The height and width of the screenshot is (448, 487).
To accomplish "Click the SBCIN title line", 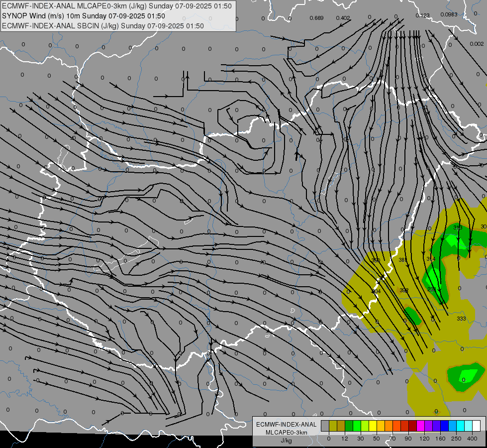I will 103,26.
